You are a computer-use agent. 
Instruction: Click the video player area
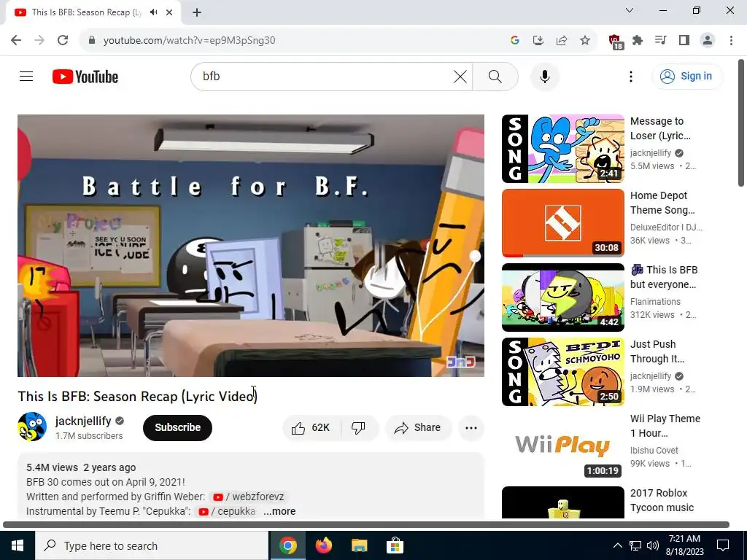pyautogui.click(x=251, y=245)
